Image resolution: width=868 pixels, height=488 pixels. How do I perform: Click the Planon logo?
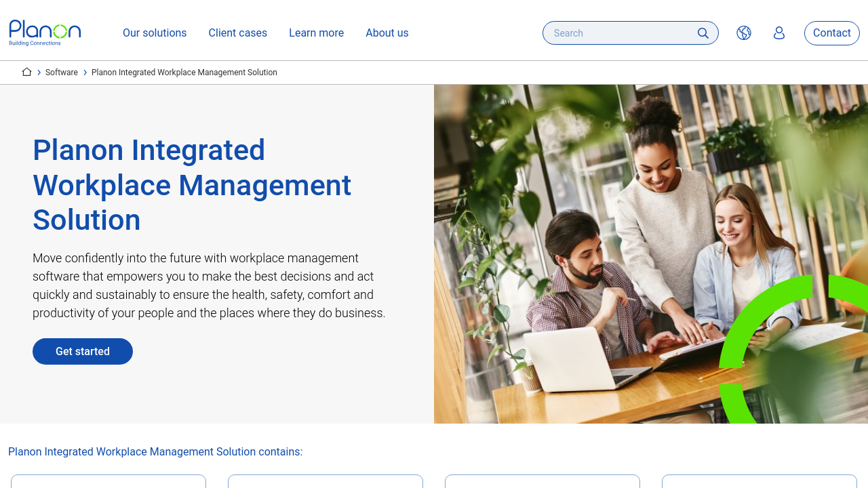point(45,33)
